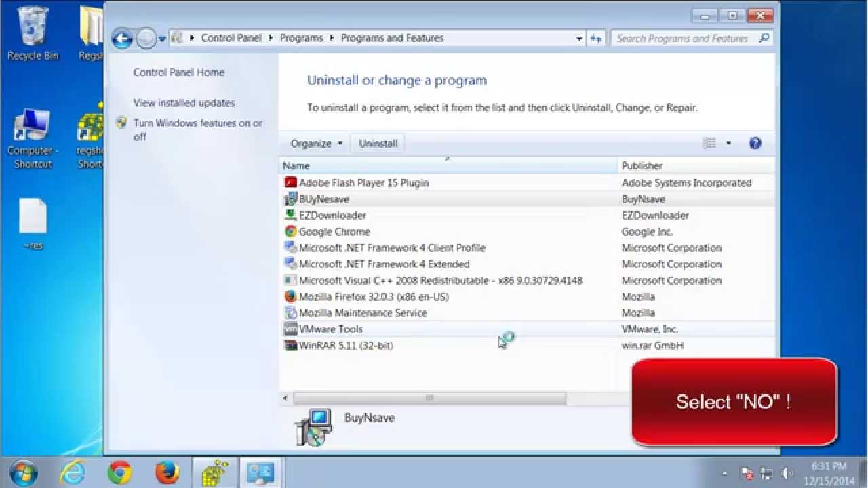Screen dimensions: 868x488
Task: Launch Internet Explorer from the taskbar
Action: (73, 472)
